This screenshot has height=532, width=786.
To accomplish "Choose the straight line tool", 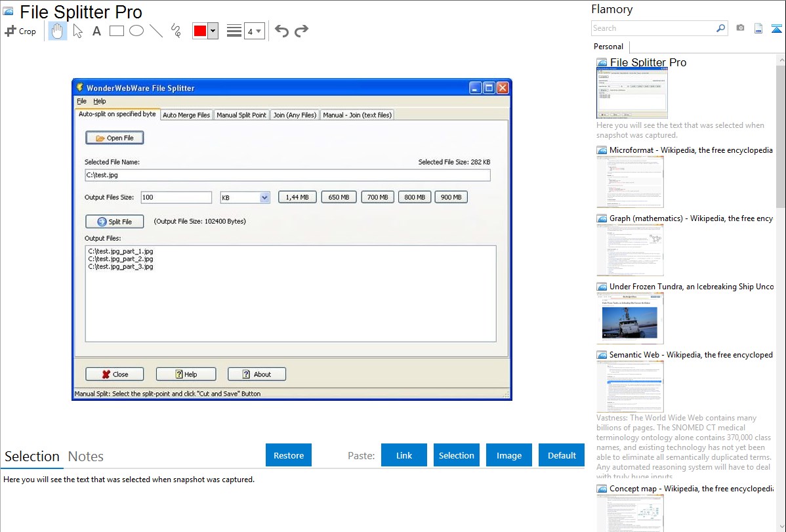I will click(x=156, y=31).
